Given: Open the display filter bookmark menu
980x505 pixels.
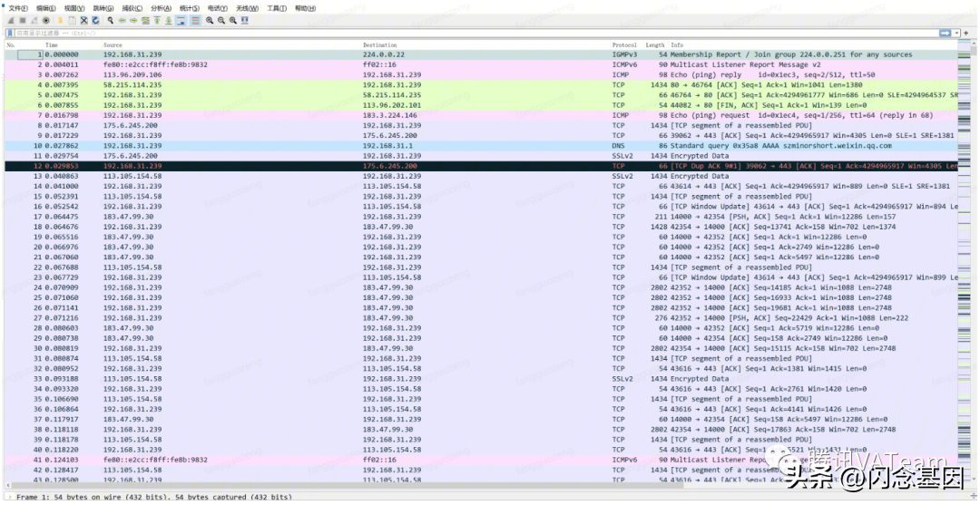Looking at the screenshot, I should [9, 33].
